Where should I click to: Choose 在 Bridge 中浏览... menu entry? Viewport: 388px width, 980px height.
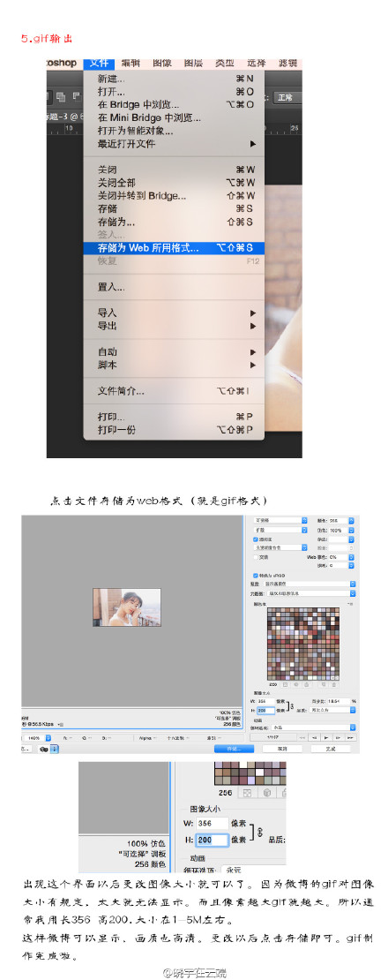174,104
